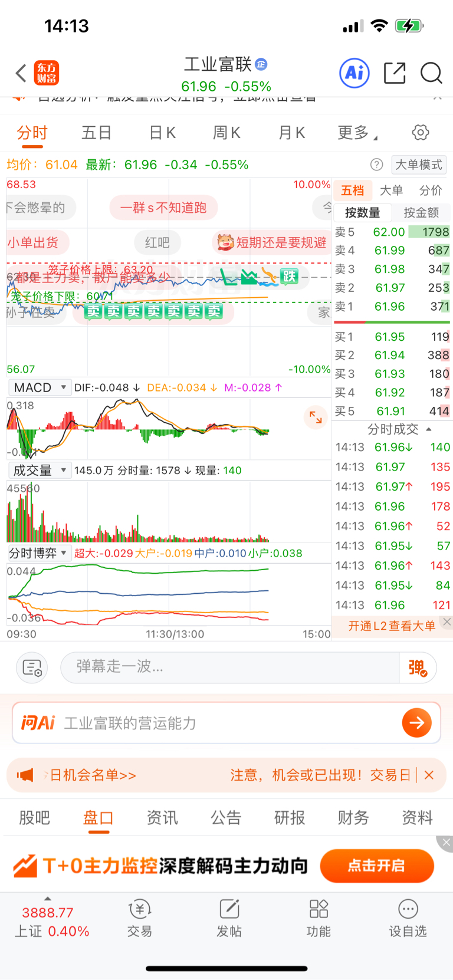Open the 交易 bottom icon
Image resolution: width=453 pixels, height=980 pixels.
140,919
